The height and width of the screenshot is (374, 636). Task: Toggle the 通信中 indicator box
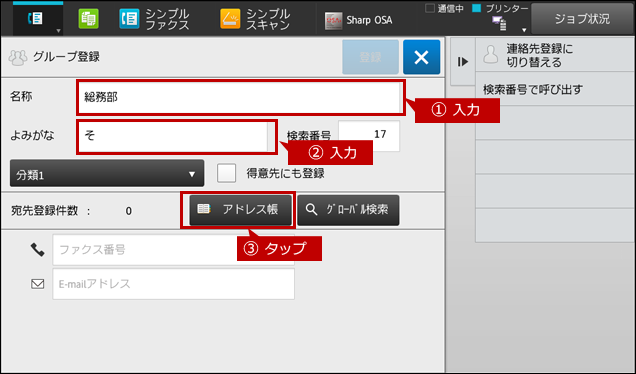click(x=430, y=8)
